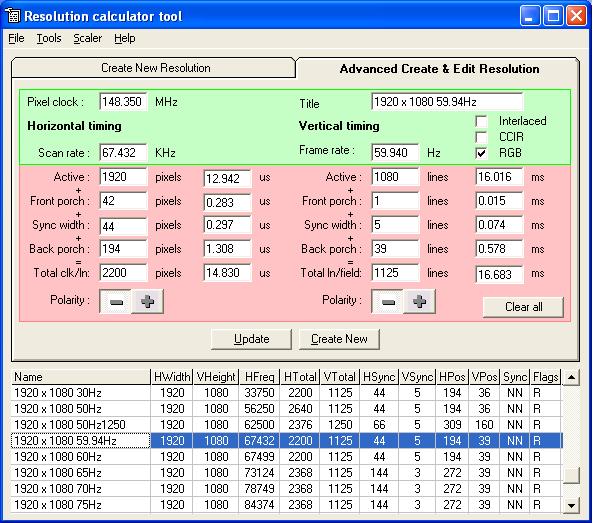The height and width of the screenshot is (523, 593).
Task: Click horizontal Sync width pixels field
Action: (123, 226)
